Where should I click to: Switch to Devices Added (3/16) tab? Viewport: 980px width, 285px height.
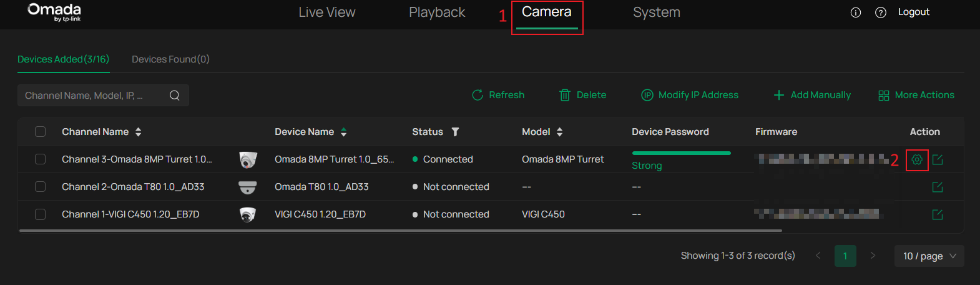[x=64, y=59]
